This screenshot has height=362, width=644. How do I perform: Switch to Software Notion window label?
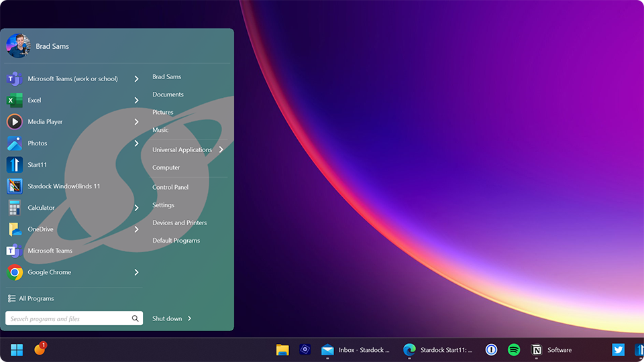click(559, 350)
